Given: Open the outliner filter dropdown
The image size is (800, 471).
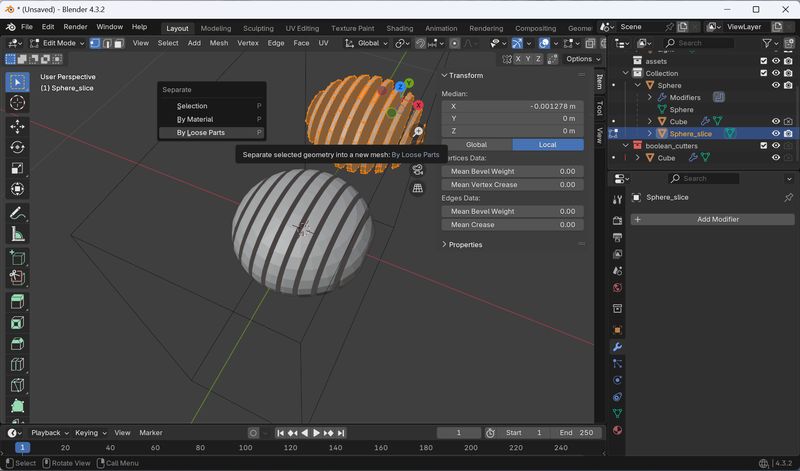Looking at the screenshot, I should [x=769, y=43].
